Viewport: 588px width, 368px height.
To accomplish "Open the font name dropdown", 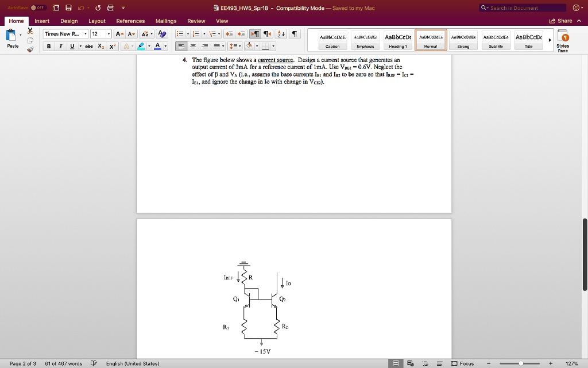I will coord(85,34).
